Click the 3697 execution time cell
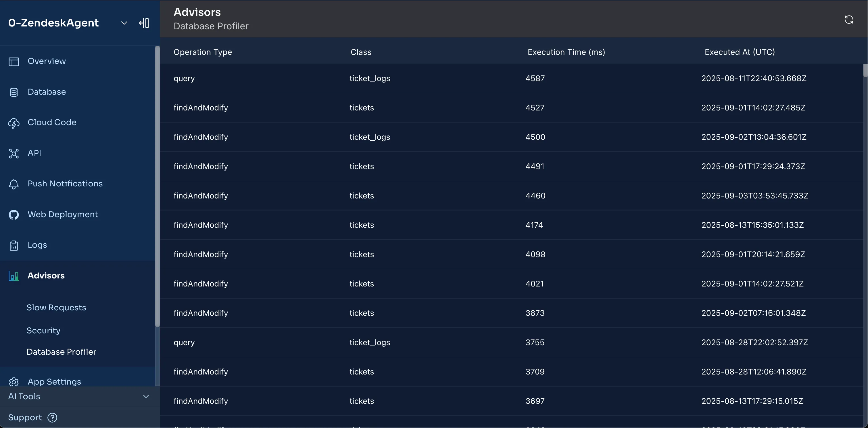The width and height of the screenshot is (868, 428). (x=535, y=401)
